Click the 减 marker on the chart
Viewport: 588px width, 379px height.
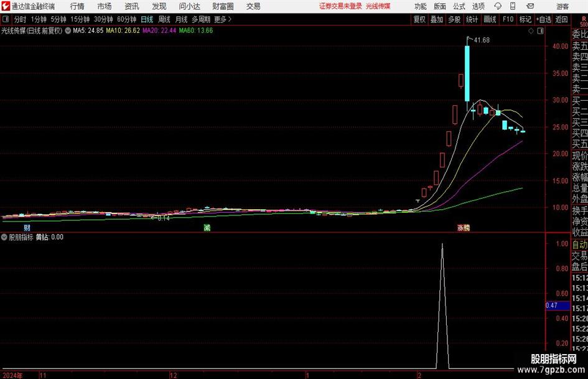coord(207,228)
